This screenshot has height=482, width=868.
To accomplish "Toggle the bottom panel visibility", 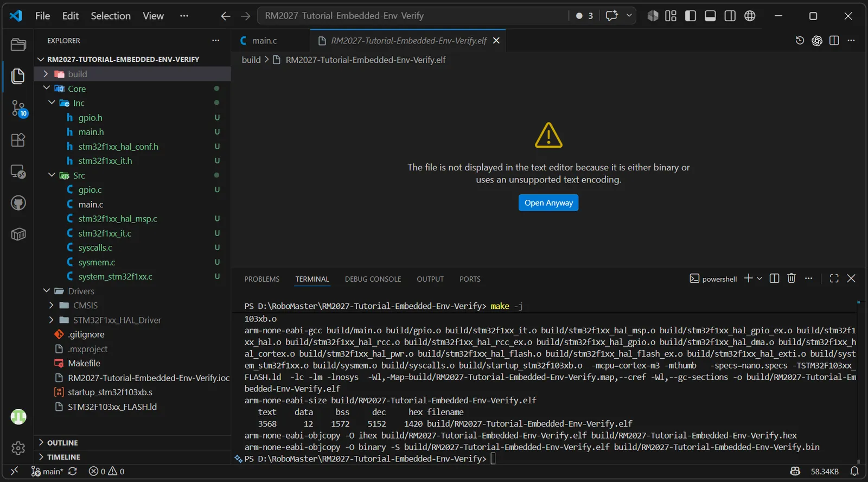I will tap(710, 16).
